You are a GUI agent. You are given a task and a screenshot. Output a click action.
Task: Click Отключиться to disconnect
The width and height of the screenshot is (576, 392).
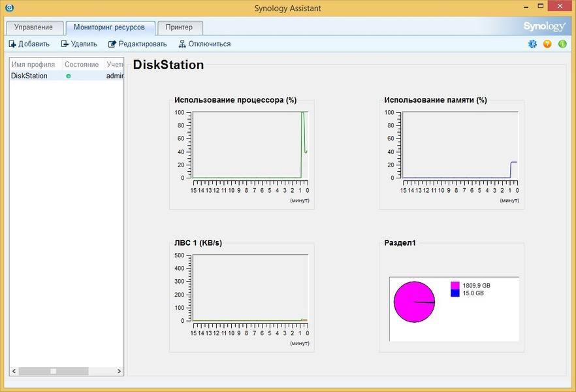(x=204, y=44)
